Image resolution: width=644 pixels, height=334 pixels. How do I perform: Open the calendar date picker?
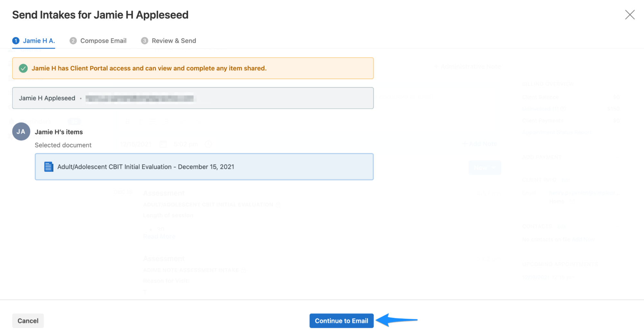coord(163,144)
